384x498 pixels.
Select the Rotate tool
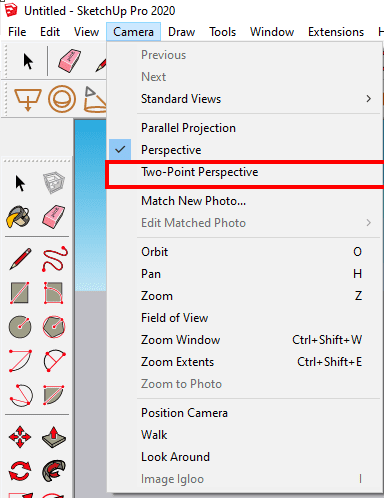[x=20, y=471]
